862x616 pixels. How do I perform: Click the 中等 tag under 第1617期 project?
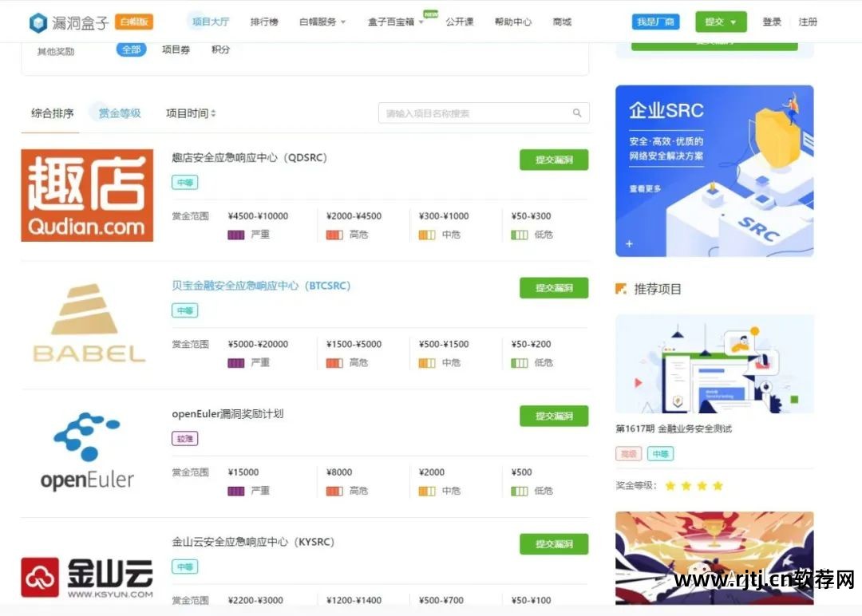point(660,454)
